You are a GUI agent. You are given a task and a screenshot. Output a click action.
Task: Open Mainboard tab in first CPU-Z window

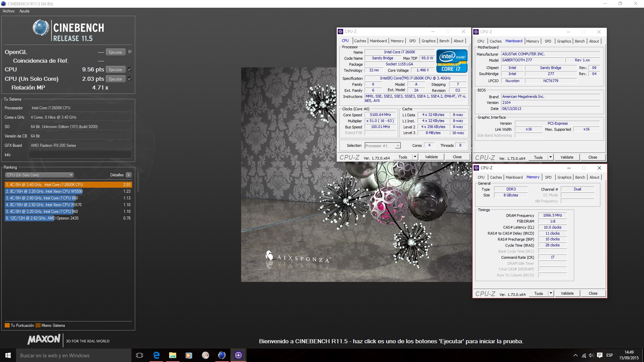coord(378,41)
